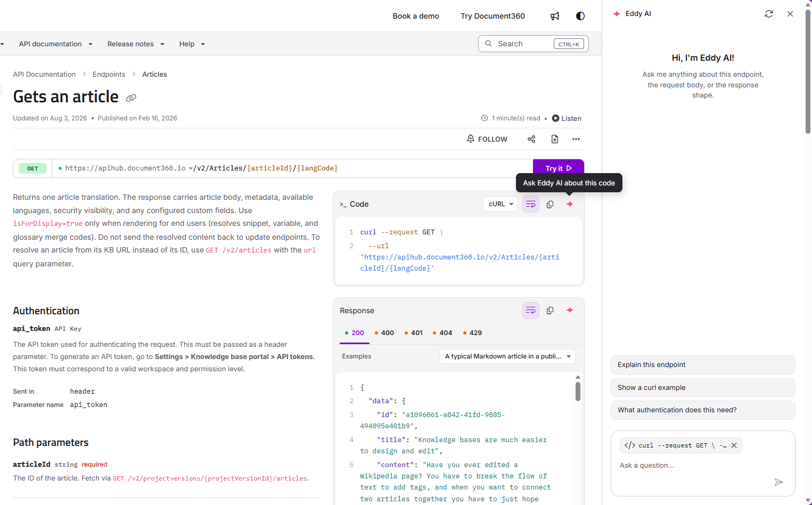
Task: Send the Eddy AI question
Action: click(778, 482)
